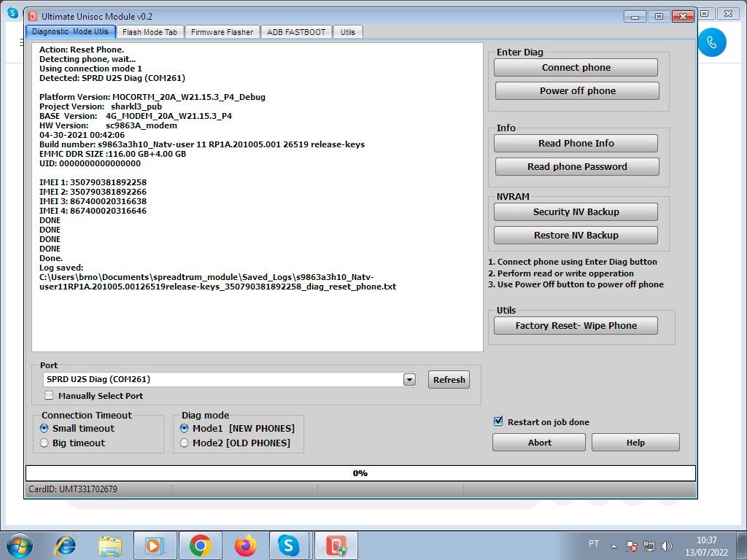Open the Firmware Flasher tab
The height and width of the screenshot is (560, 747).
coord(222,32)
